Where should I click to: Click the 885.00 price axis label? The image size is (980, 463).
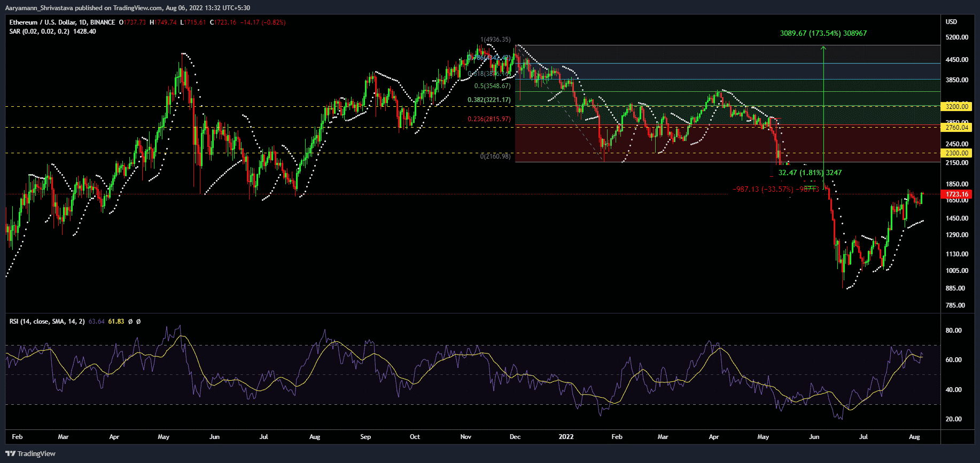coord(955,288)
